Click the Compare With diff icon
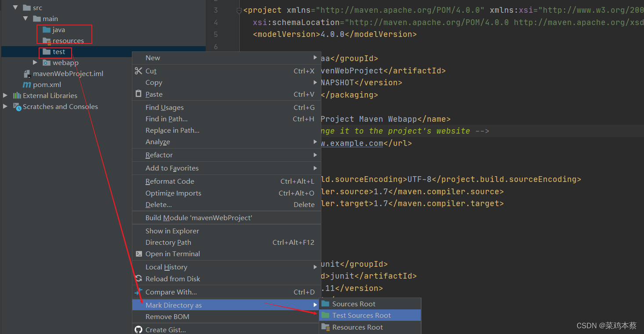Viewport: 644px width, 334px height. coord(138,292)
